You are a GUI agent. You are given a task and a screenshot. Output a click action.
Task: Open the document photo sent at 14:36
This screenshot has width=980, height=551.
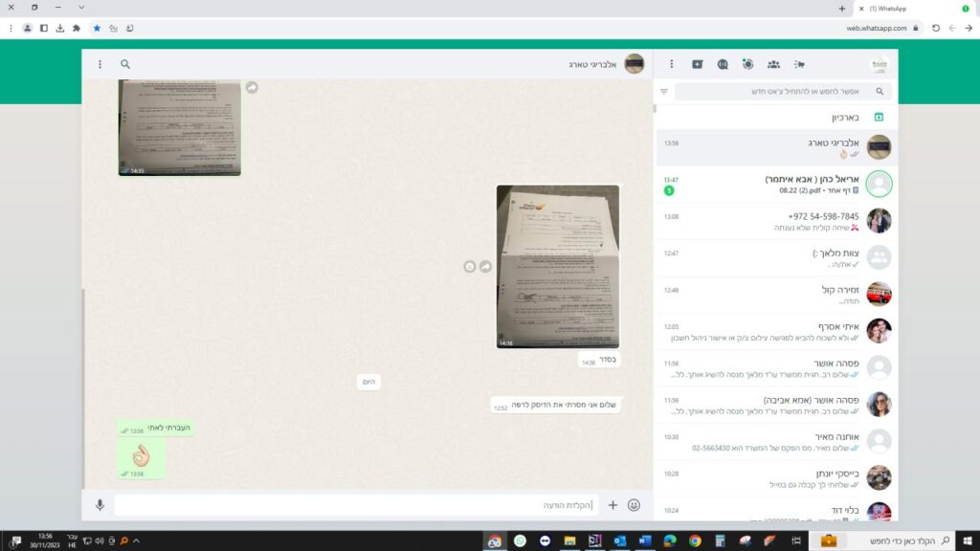(x=557, y=266)
